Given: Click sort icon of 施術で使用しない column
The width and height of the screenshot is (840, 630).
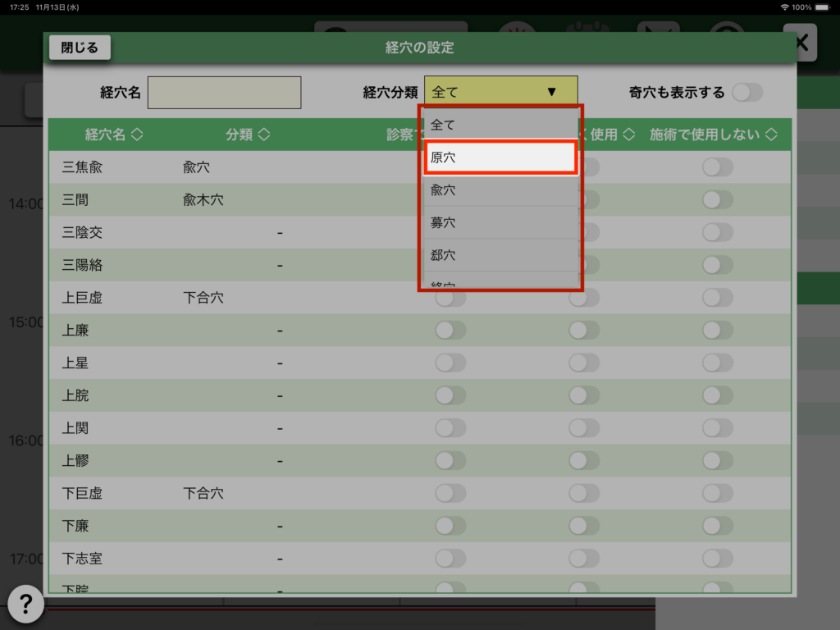Looking at the screenshot, I should coord(771,135).
